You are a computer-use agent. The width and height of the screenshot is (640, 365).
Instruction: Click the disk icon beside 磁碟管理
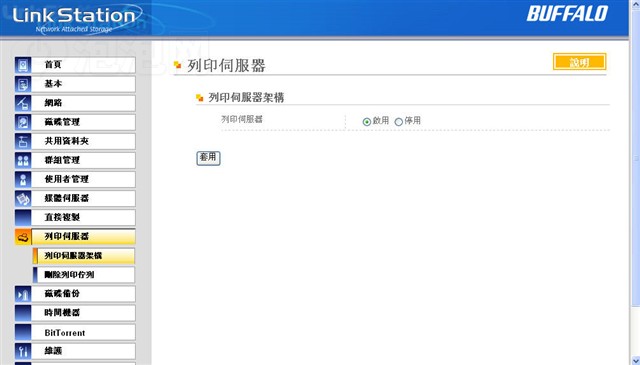click(x=23, y=122)
